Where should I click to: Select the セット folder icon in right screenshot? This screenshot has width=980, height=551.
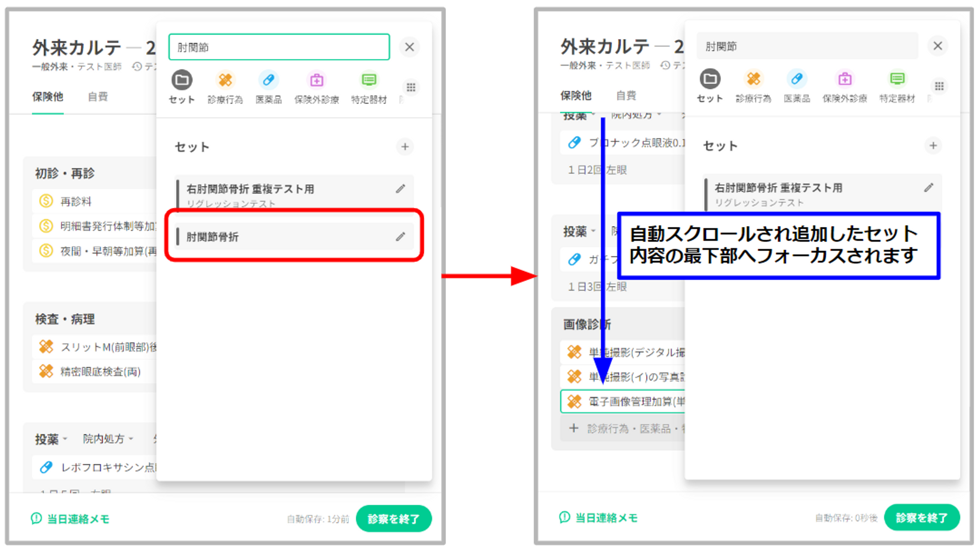(x=710, y=79)
